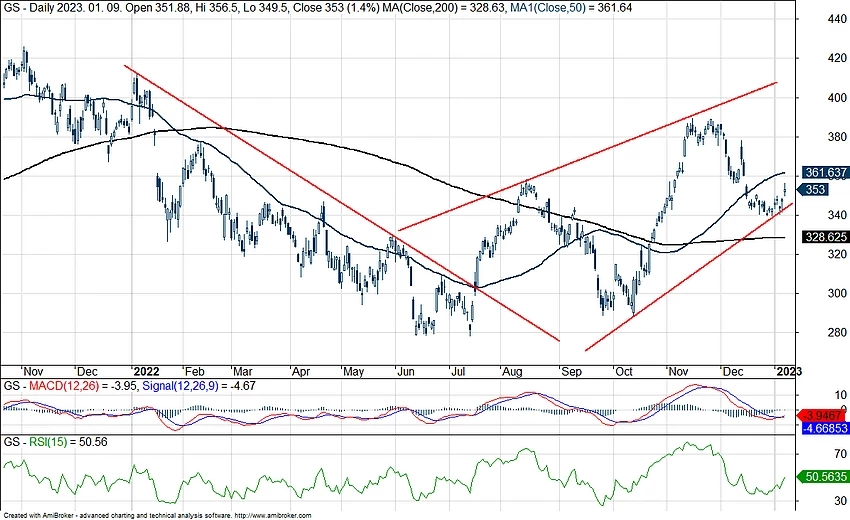Click the blue -4.66853 Signal value label
Screen dimensions: 850x520
point(824,428)
